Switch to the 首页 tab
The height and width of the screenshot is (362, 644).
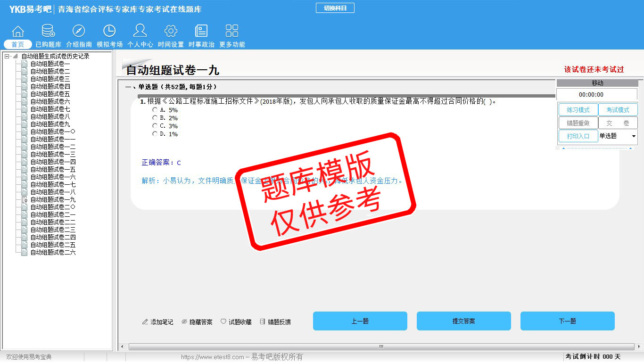point(18,44)
